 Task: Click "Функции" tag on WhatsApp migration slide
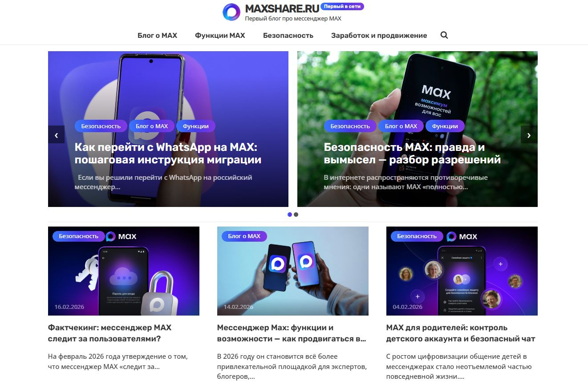196,126
